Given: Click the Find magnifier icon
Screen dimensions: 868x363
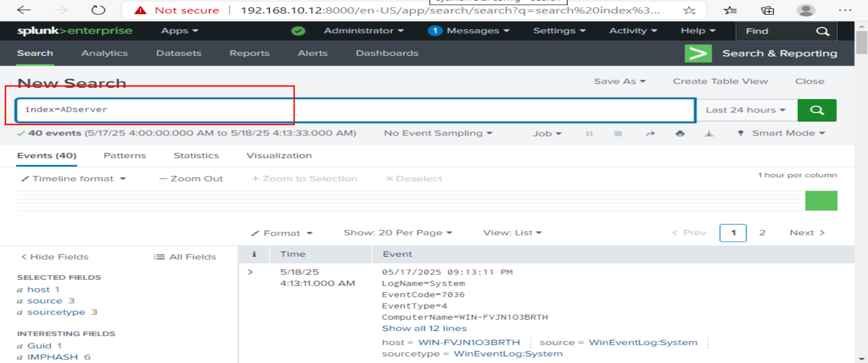Looking at the screenshot, I should 822,31.
